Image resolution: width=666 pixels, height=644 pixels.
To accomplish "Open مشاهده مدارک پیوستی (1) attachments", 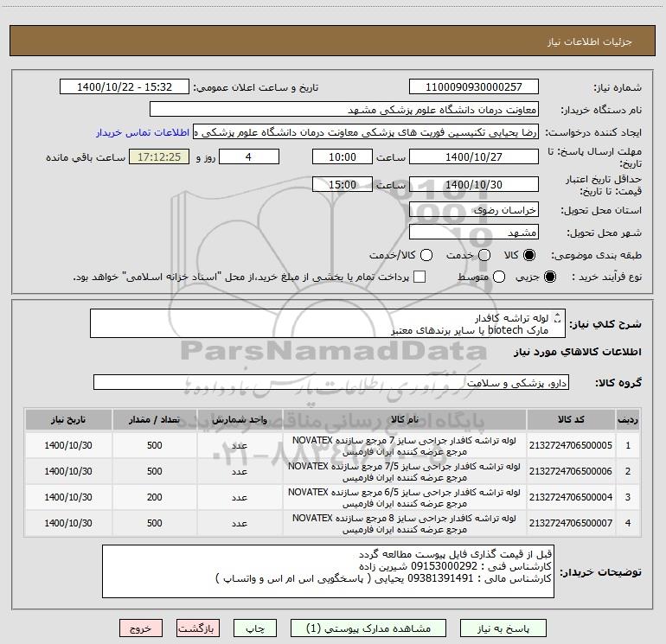I will coord(368,628).
